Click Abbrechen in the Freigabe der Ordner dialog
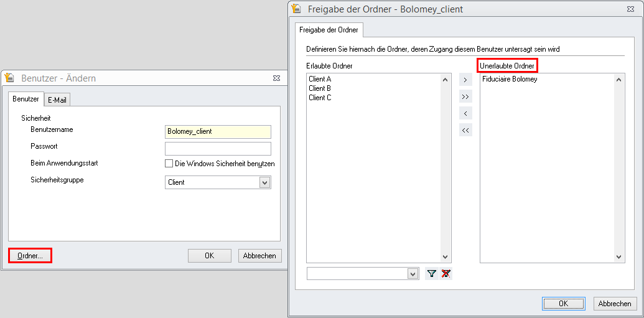Viewport: 644px width, 318px height. 615,304
